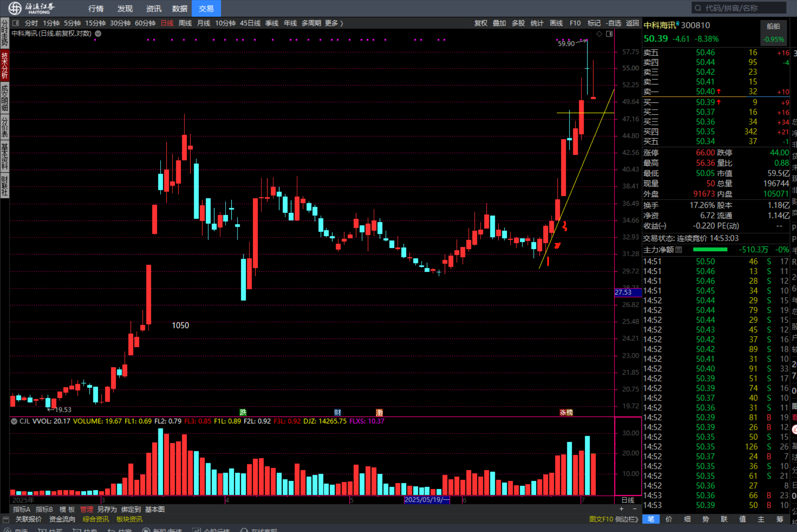Expand the chart title dropdown arrow

[98, 34]
